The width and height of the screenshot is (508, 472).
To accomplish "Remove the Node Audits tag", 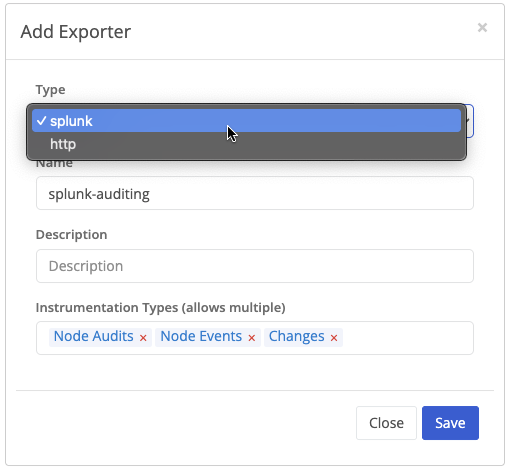I will 143,338.
